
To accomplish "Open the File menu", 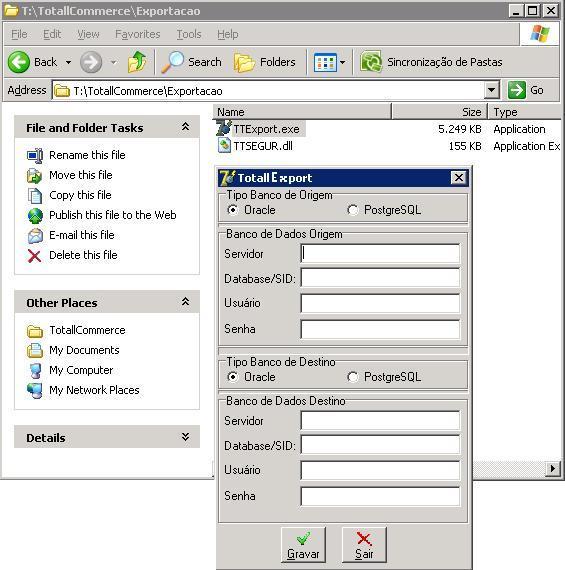I will 19,34.
